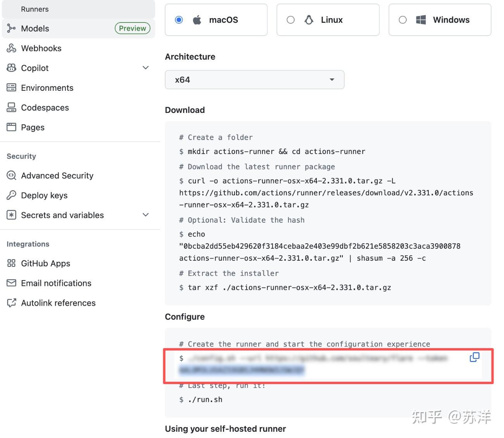Screen dimensions: 504x438
Task: Click the Autolink references icon
Action: (11, 303)
